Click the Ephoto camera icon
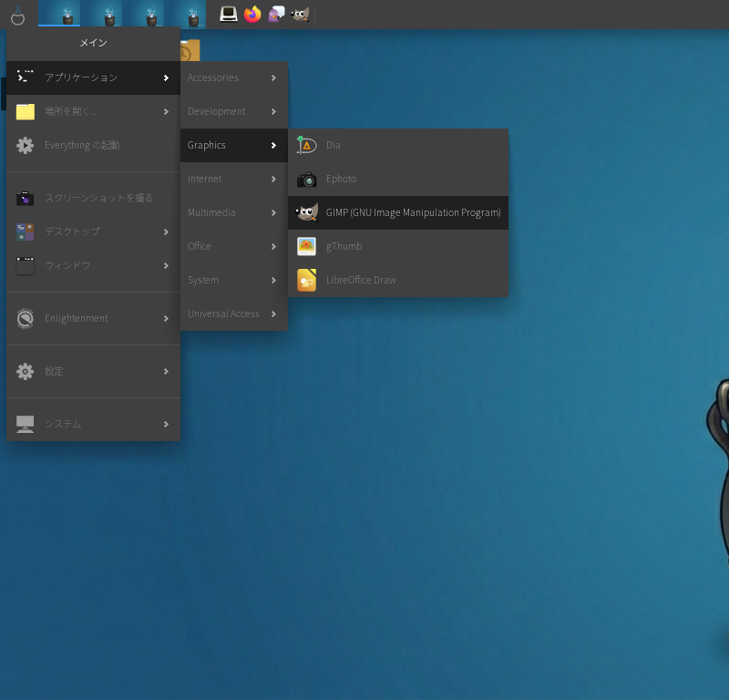The height and width of the screenshot is (700, 729). tap(306, 180)
